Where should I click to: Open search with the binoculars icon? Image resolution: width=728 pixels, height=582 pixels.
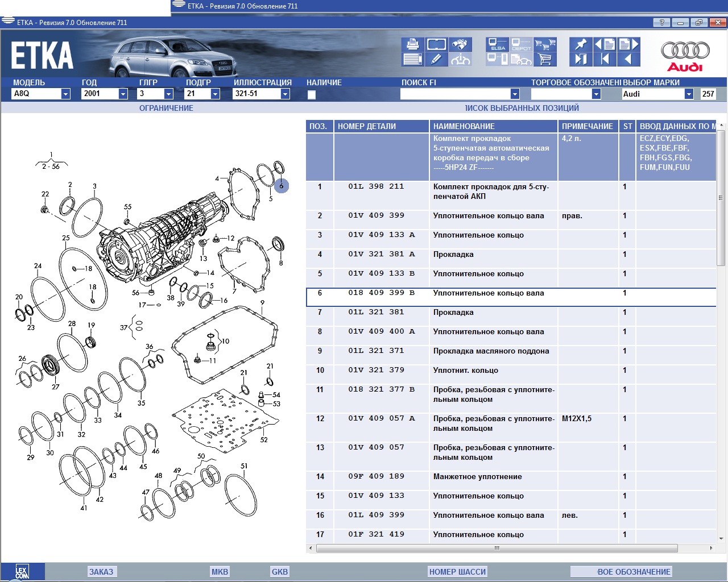pyautogui.click(x=460, y=44)
